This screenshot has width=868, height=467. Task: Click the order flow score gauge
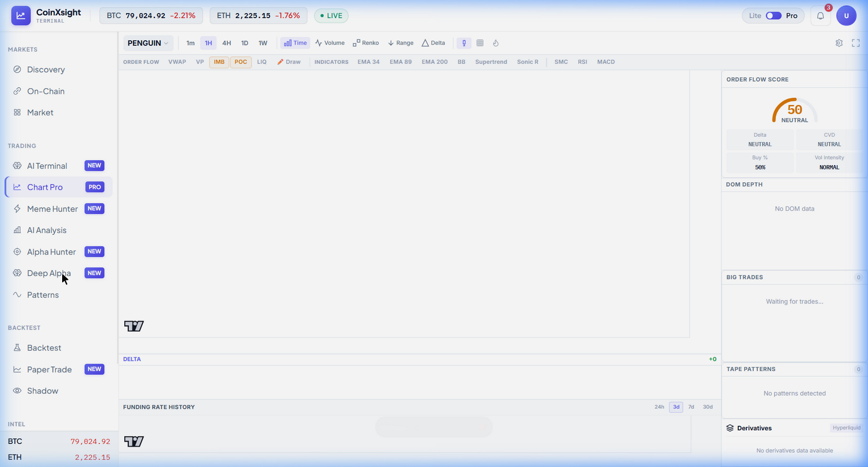(x=795, y=110)
